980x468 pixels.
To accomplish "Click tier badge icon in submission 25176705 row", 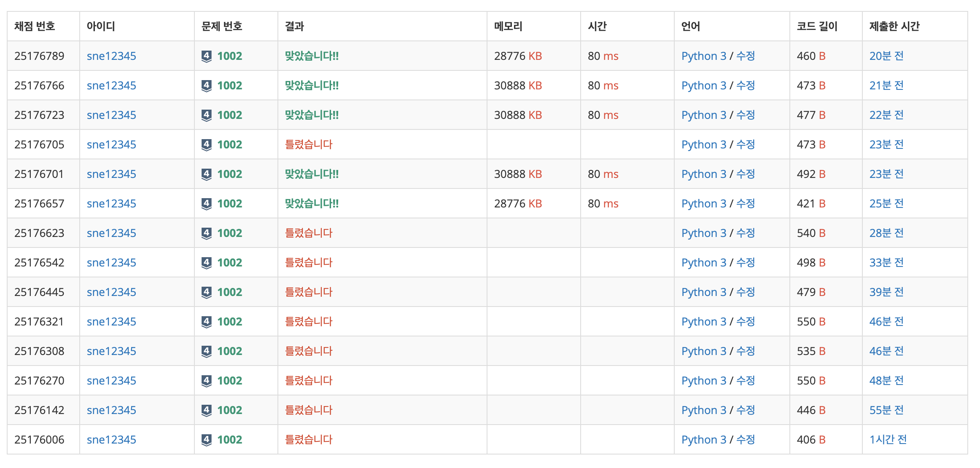I will 206,145.
